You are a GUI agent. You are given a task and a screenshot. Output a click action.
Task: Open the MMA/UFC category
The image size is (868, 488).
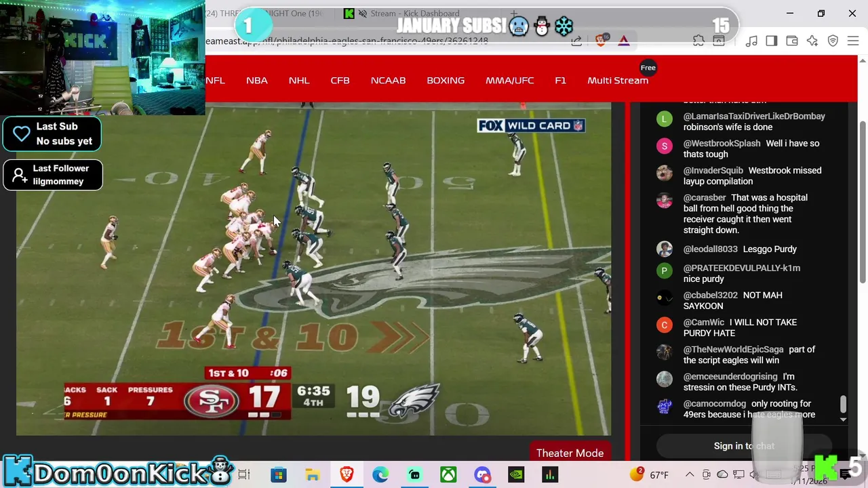click(510, 80)
